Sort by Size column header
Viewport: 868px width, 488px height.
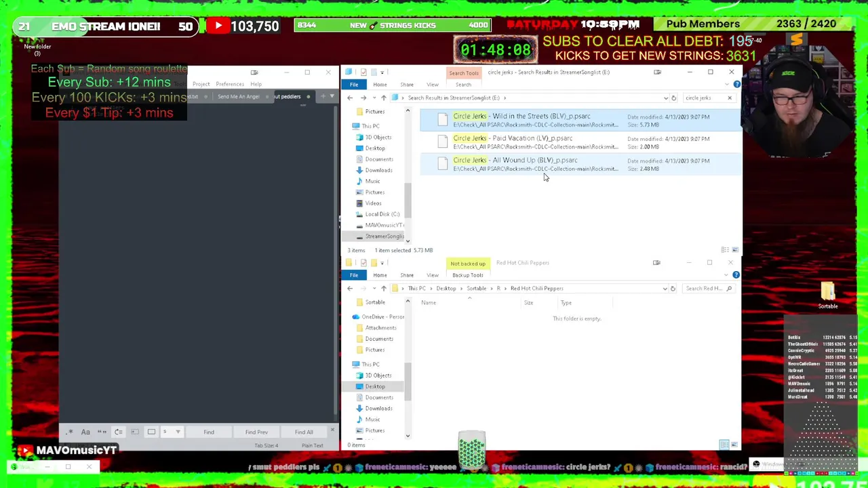pos(528,302)
